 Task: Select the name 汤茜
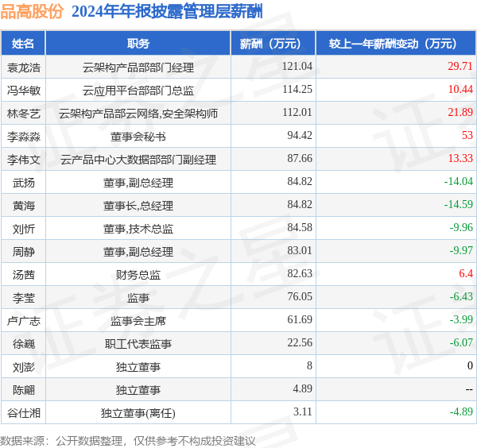(23, 276)
